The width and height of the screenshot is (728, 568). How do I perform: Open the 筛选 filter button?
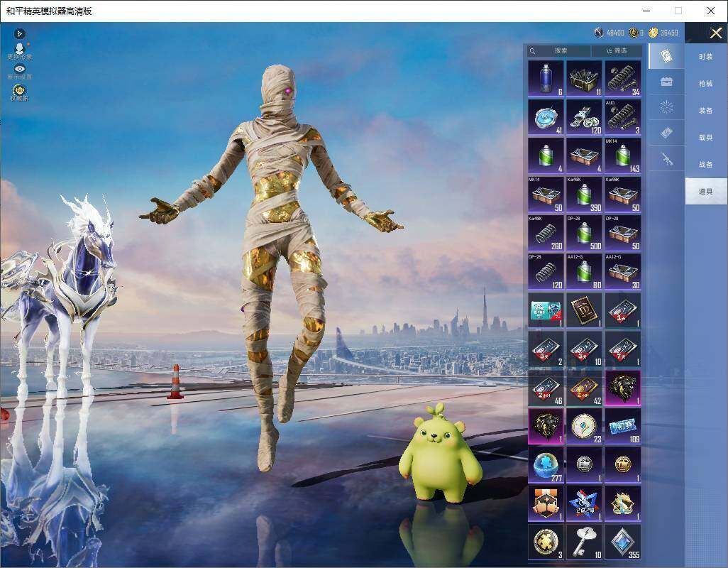click(617, 50)
